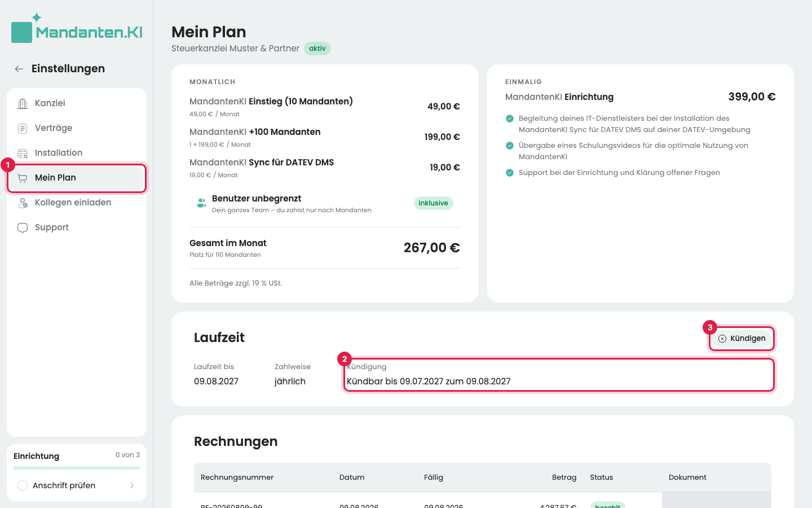Image resolution: width=812 pixels, height=508 pixels.
Task: Click the Einrichtung progress bar
Action: pyautogui.click(x=77, y=468)
